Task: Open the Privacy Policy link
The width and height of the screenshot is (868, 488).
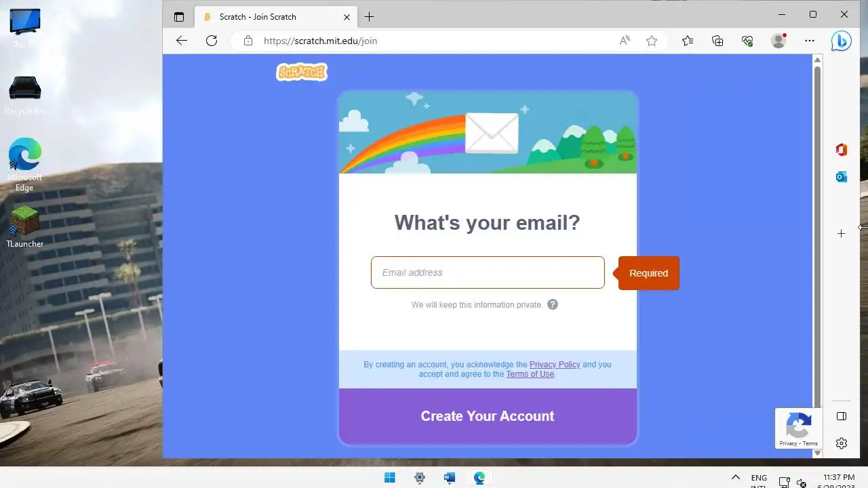Action: click(x=555, y=365)
